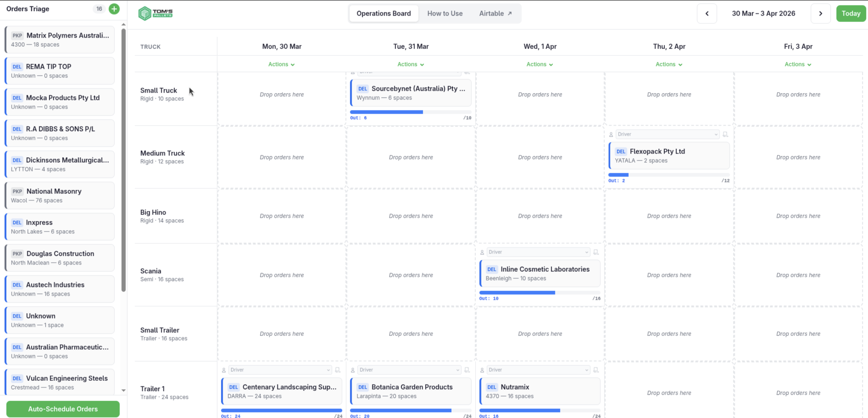Screen dimensions: 868x418
Task: Click the Australian Pharmaceutic... order card
Action: 60,351
